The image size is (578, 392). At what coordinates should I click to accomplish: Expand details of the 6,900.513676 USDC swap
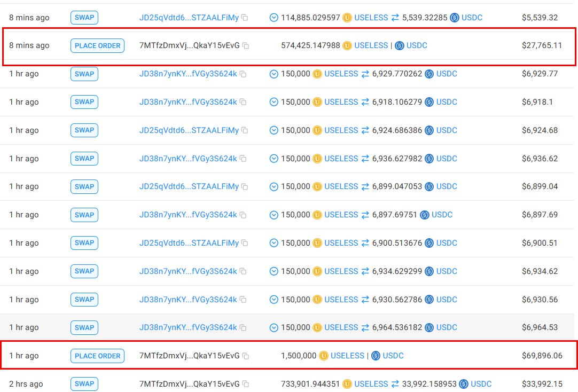[274, 243]
